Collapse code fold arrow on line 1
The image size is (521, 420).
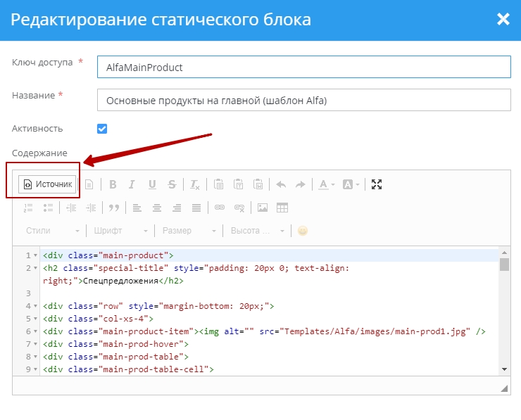pos(36,255)
